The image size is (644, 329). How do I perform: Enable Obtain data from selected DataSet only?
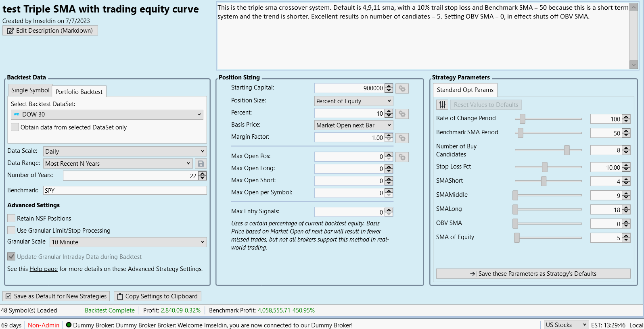pyautogui.click(x=15, y=127)
